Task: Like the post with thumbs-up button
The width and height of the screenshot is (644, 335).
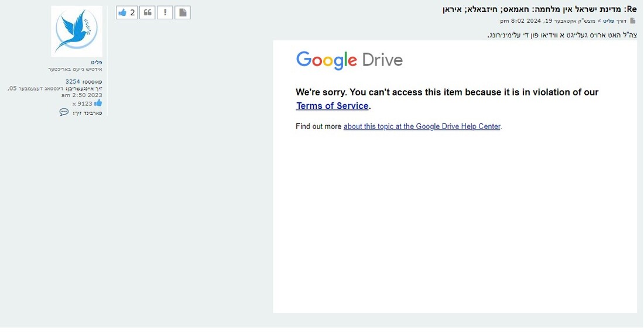Action: click(x=126, y=13)
